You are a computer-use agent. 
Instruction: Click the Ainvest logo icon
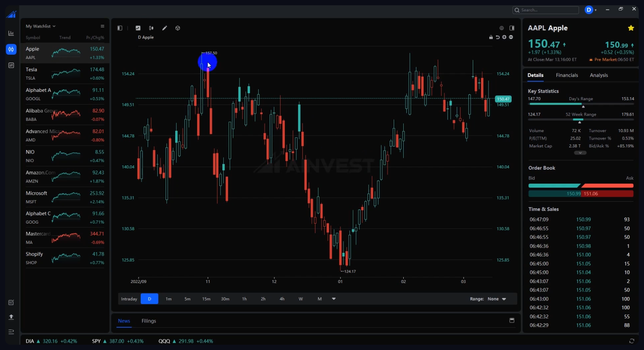(x=11, y=14)
